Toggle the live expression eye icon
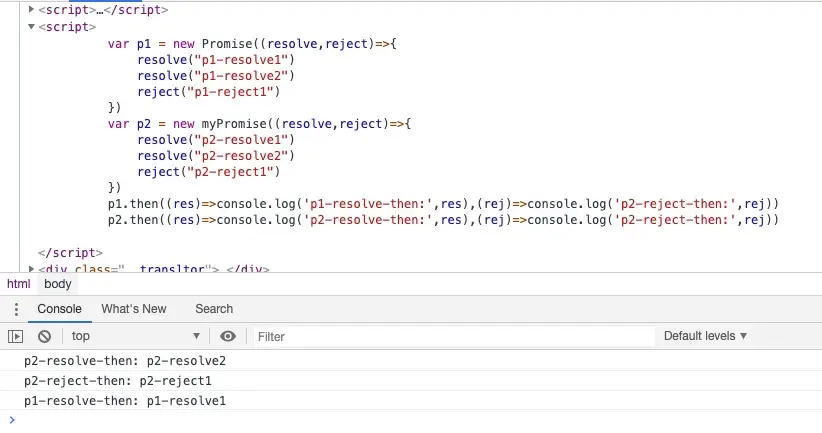This screenshot has width=822, height=433. (228, 336)
